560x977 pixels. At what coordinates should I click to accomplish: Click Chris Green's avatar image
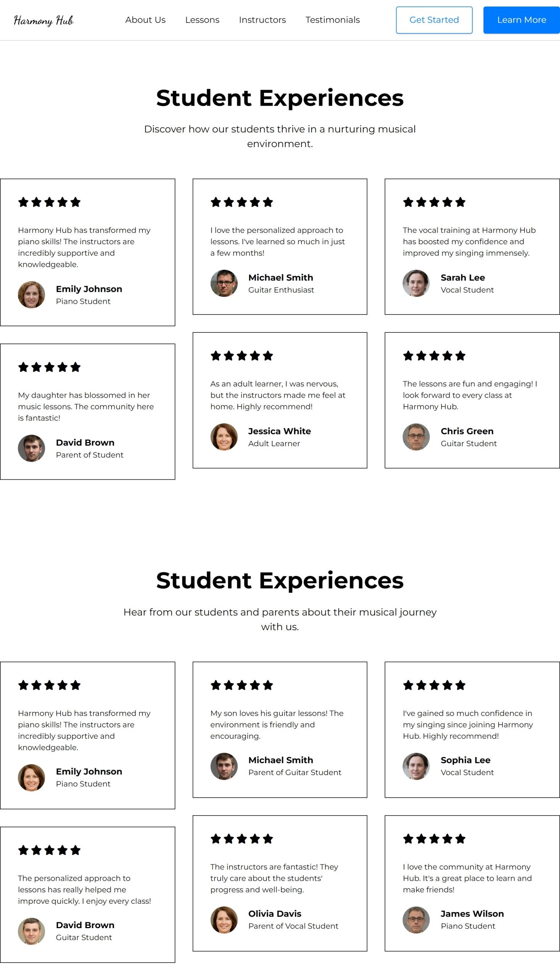tap(416, 437)
